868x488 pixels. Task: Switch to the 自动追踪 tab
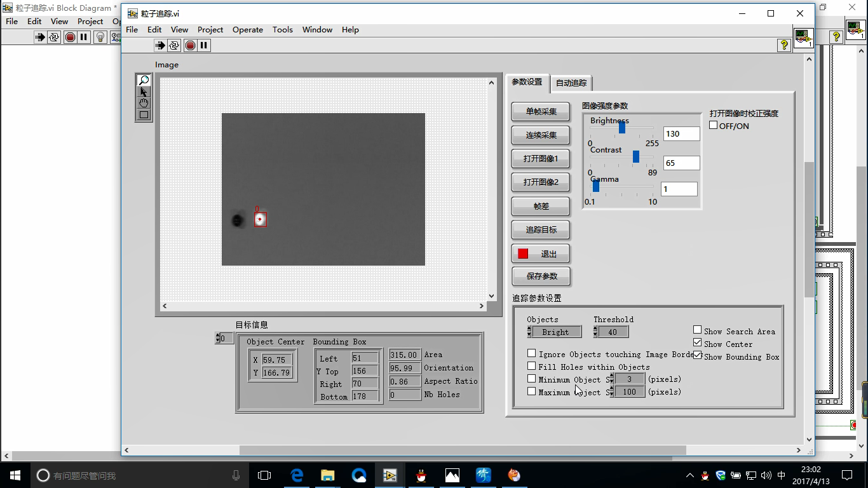pos(573,83)
